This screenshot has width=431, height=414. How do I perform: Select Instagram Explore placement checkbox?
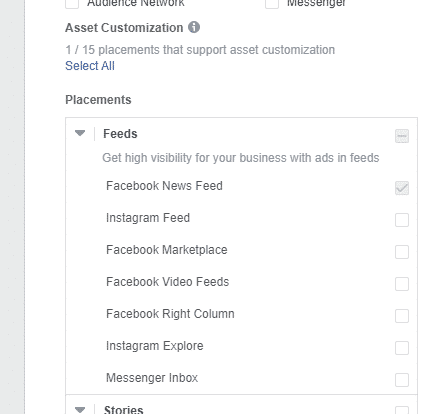click(x=402, y=348)
